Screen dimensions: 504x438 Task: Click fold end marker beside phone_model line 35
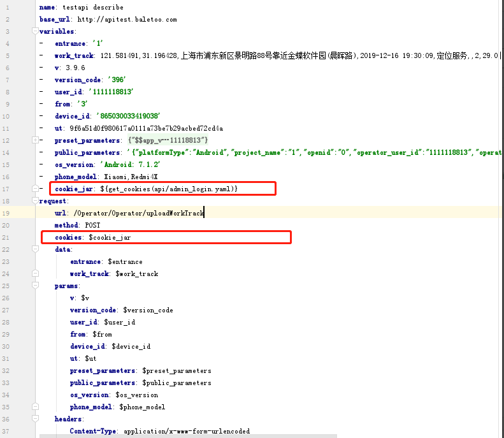click(35, 407)
